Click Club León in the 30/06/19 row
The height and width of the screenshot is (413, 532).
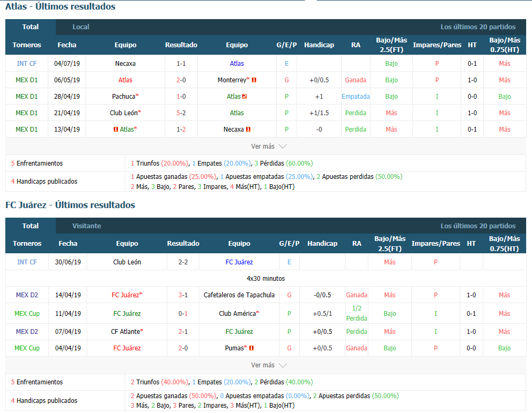coord(127,262)
